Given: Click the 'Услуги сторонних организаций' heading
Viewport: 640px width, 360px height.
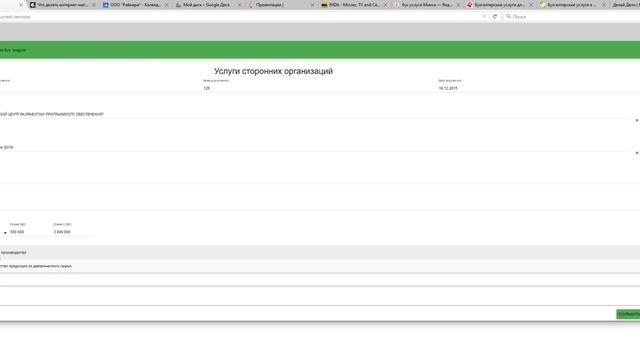Looking at the screenshot, I should click(273, 71).
